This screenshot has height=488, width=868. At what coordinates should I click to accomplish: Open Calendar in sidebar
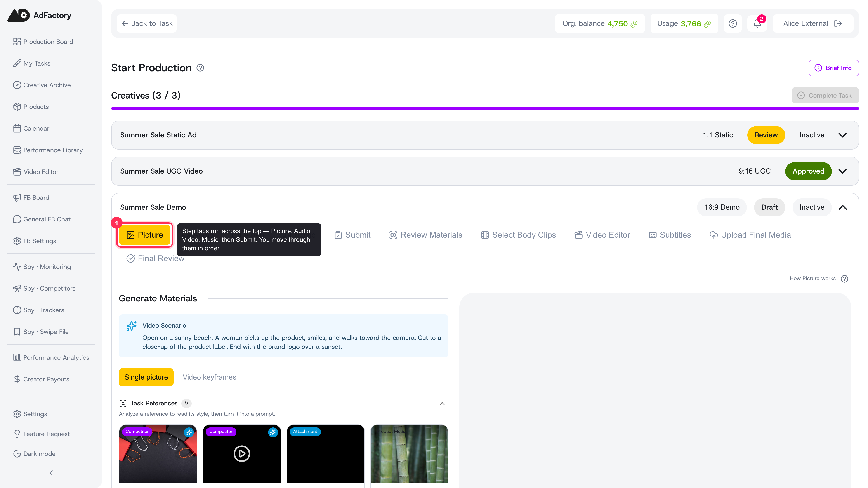click(31, 128)
